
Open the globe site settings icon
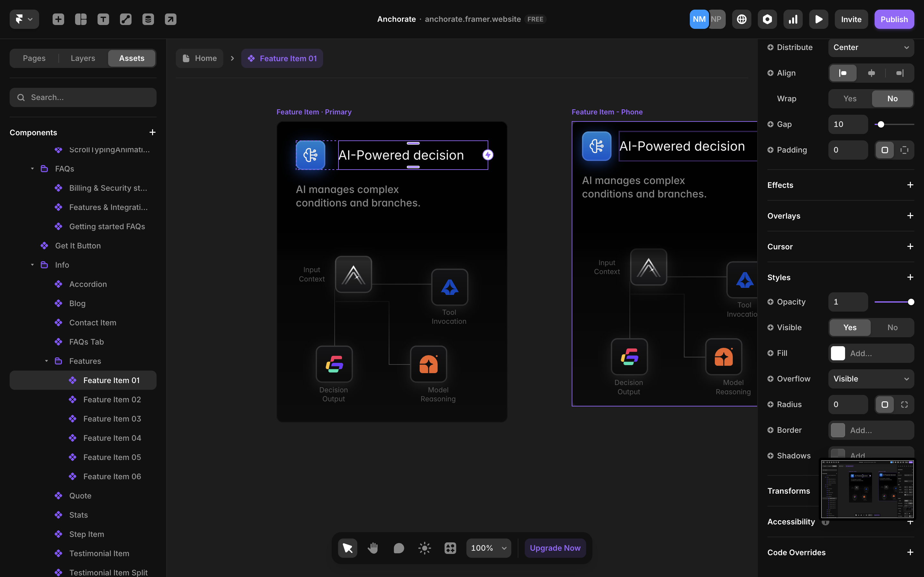click(x=741, y=19)
